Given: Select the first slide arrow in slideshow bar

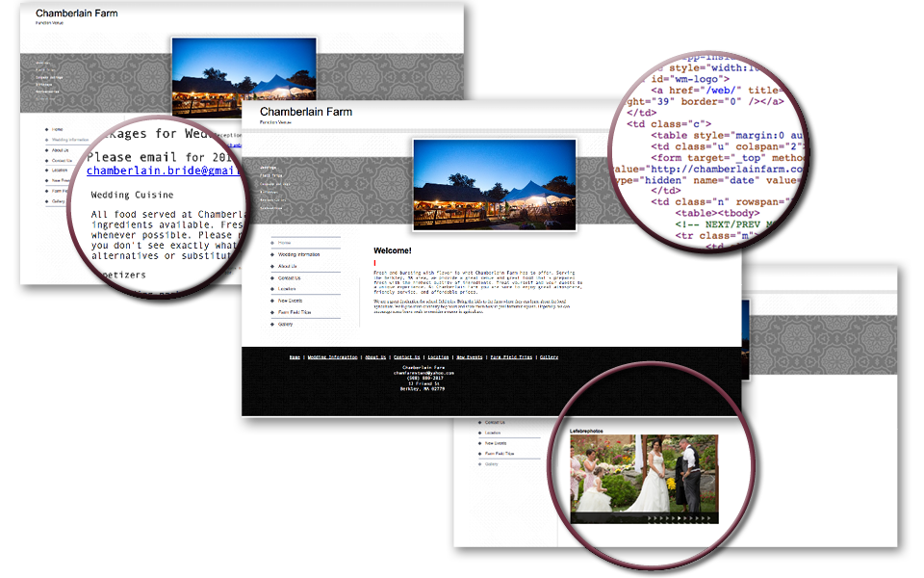Looking at the screenshot, I should coord(650,518).
